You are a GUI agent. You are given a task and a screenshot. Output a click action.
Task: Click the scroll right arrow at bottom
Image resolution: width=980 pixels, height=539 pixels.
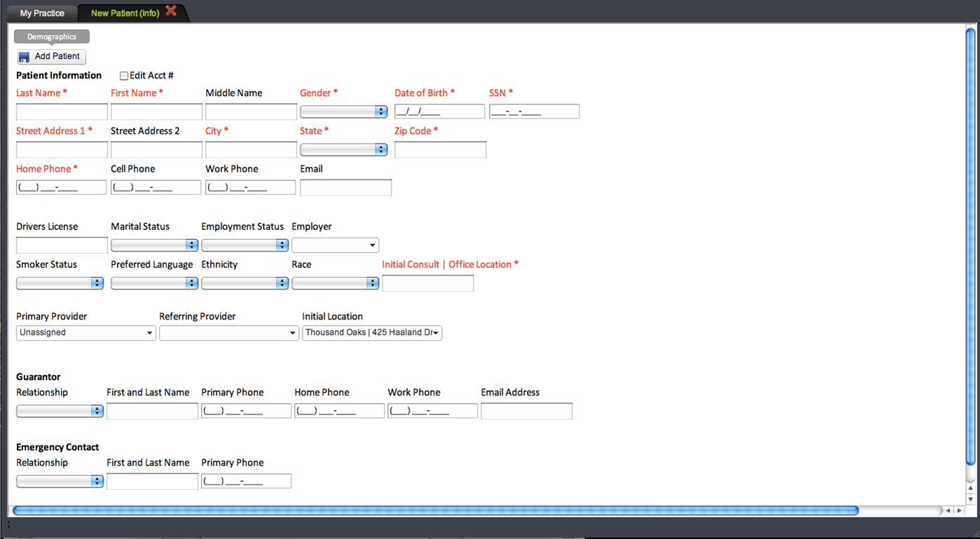tap(960, 510)
